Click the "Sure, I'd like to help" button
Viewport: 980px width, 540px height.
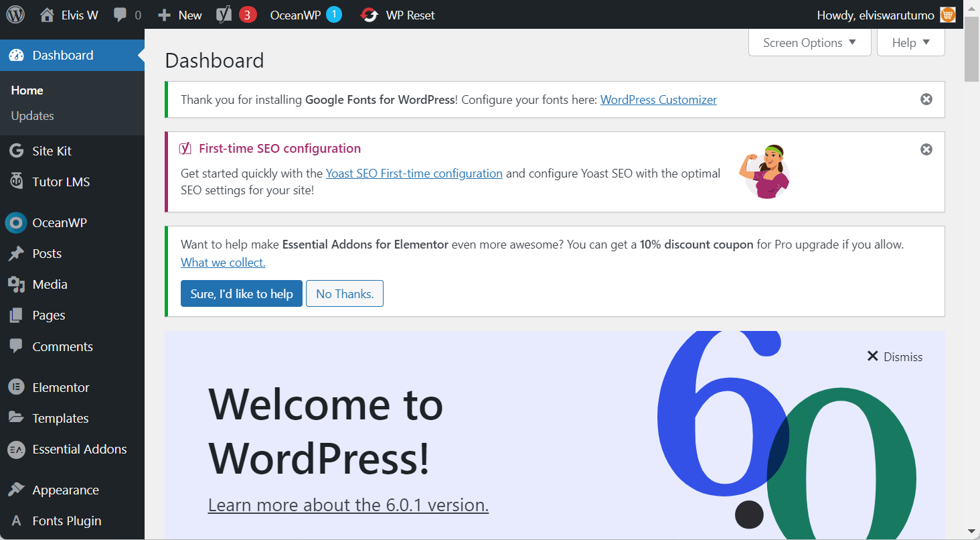tap(241, 293)
